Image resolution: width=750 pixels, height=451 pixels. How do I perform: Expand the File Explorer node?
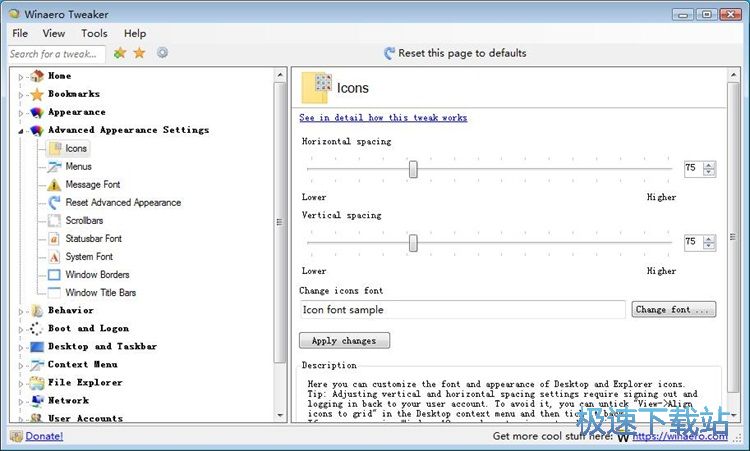click(21, 384)
